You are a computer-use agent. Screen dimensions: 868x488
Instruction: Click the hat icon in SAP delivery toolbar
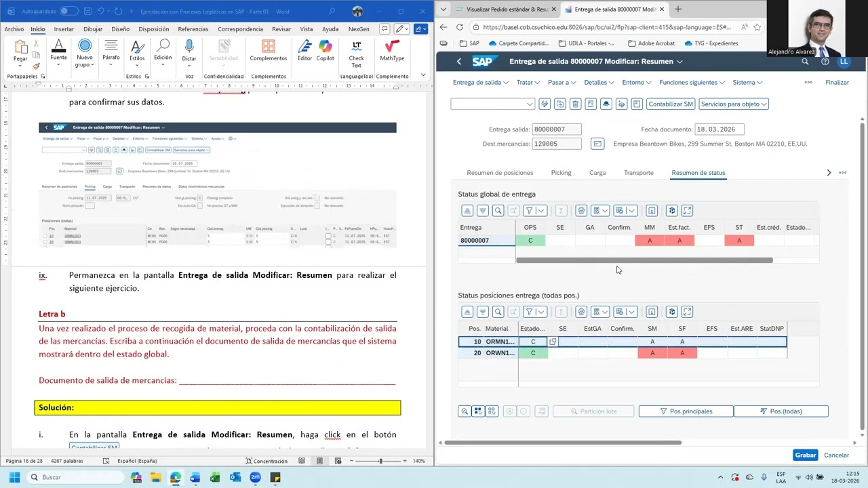(x=606, y=104)
